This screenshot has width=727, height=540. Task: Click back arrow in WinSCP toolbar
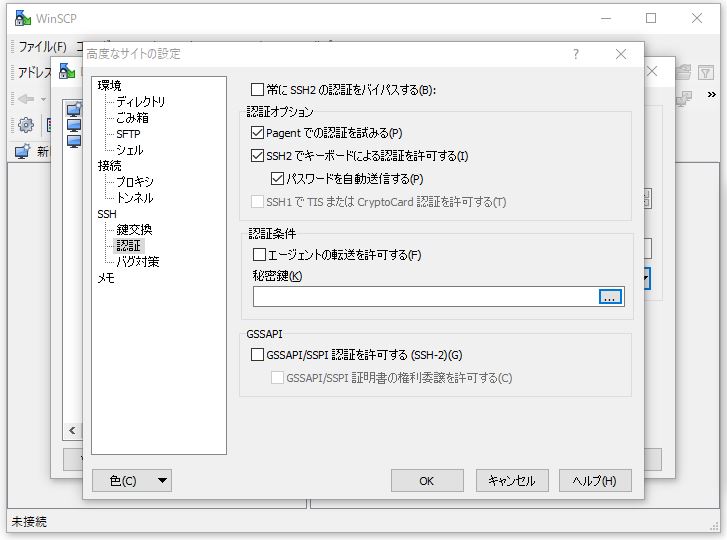coord(26,99)
